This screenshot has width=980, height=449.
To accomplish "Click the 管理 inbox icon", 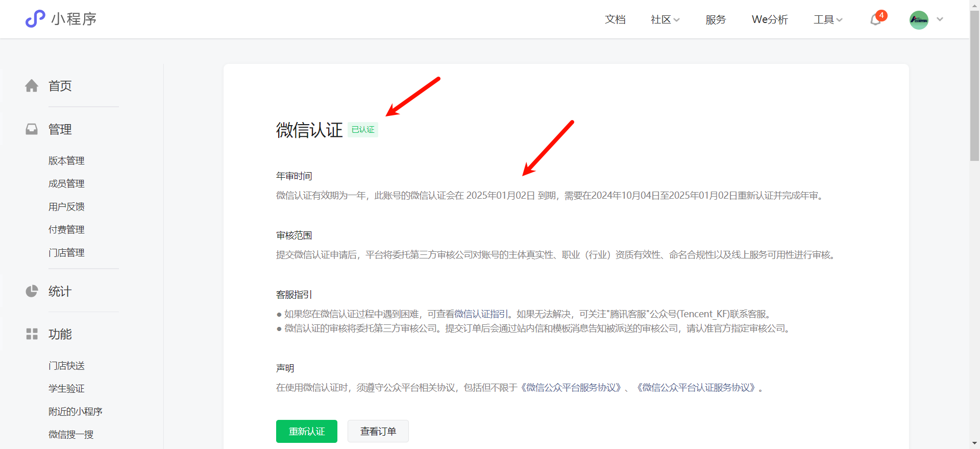I will pyautogui.click(x=32, y=129).
